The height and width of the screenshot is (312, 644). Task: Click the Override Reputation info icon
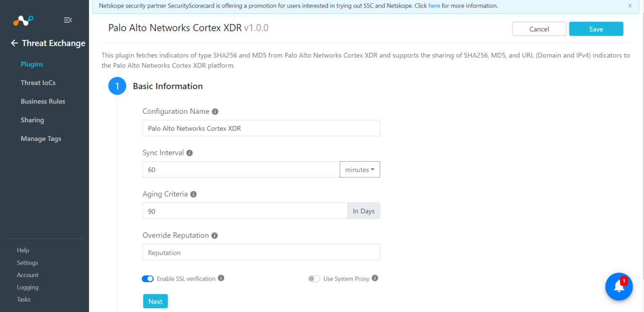pos(214,236)
